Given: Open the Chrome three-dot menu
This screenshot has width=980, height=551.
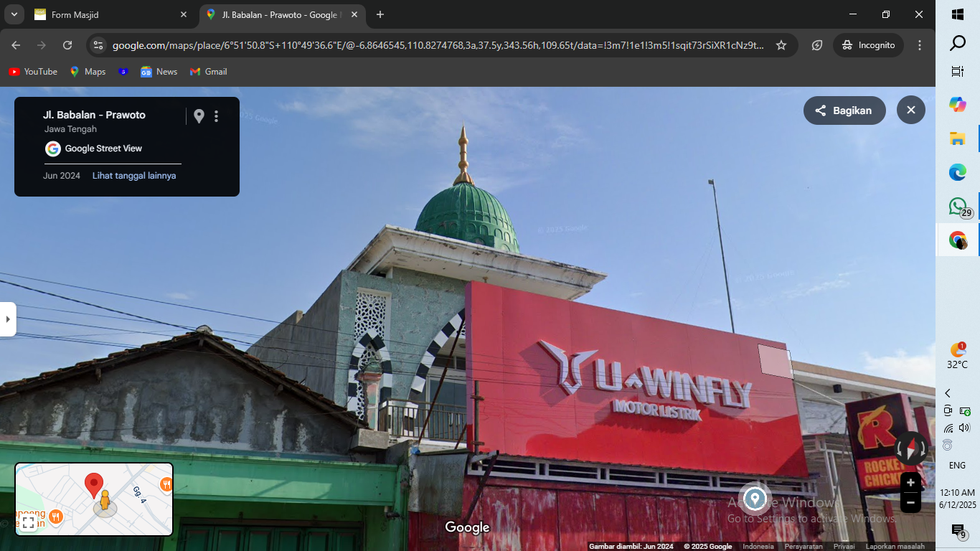Looking at the screenshot, I should [920, 45].
